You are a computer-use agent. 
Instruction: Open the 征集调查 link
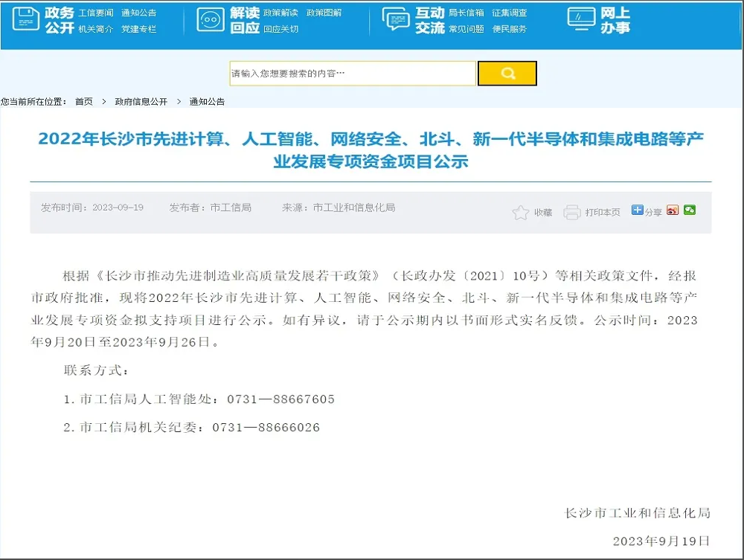[x=509, y=13]
